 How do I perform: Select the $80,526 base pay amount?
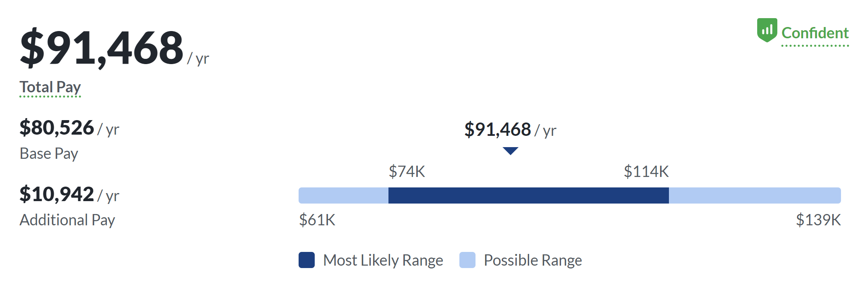[x=57, y=128]
